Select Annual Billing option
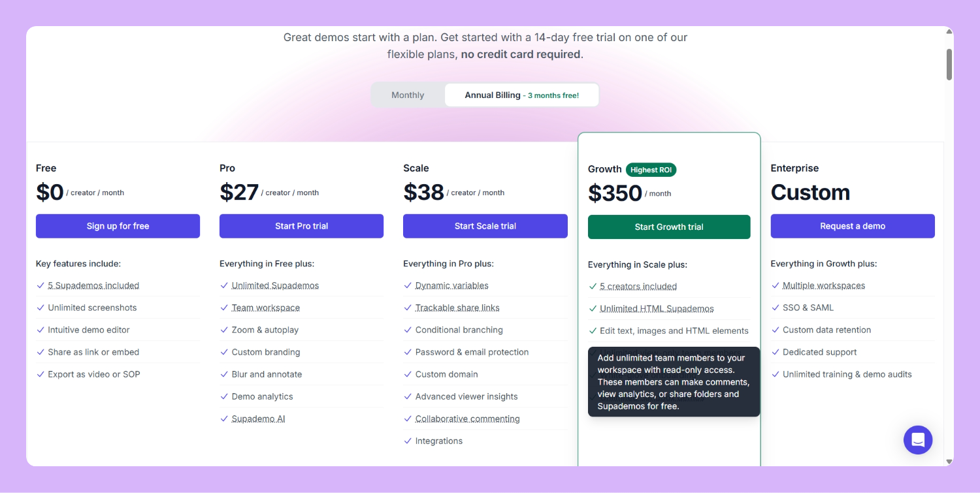Image resolution: width=980 pixels, height=493 pixels. [x=521, y=95]
